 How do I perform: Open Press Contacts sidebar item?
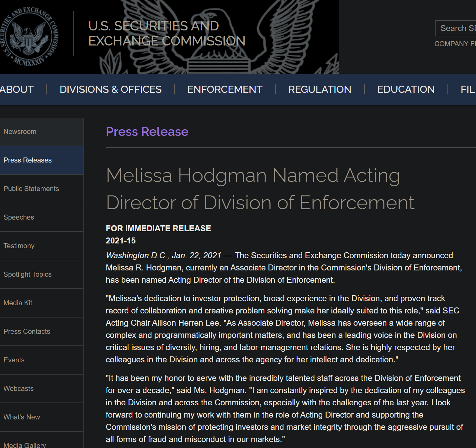point(42,332)
